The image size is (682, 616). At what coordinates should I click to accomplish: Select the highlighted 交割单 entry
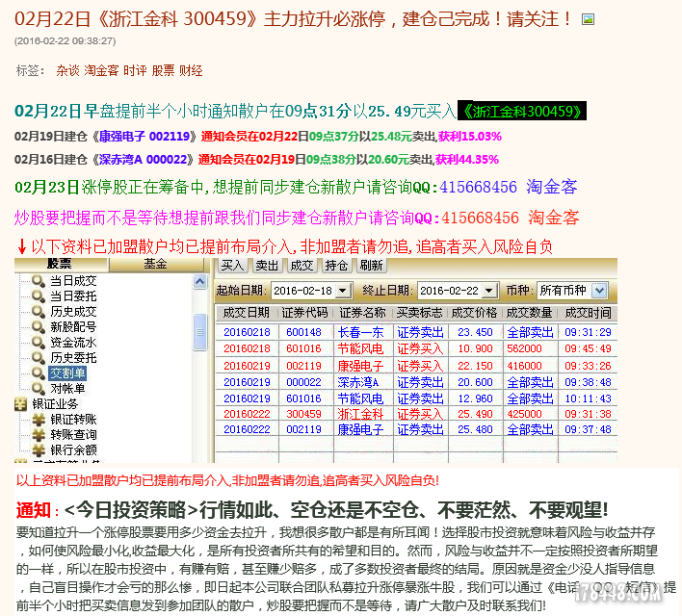[x=67, y=373]
